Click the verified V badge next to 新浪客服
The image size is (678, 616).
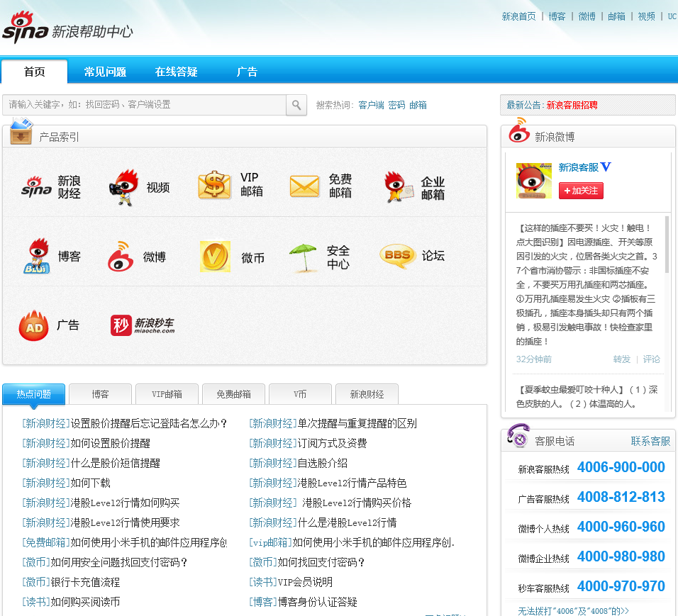coord(606,167)
